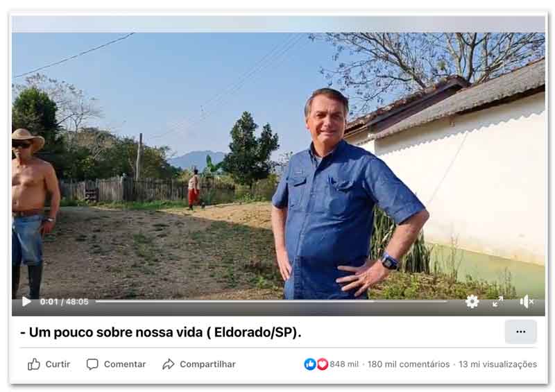Open video settings gear icon

pyautogui.click(x=472, y=302)
